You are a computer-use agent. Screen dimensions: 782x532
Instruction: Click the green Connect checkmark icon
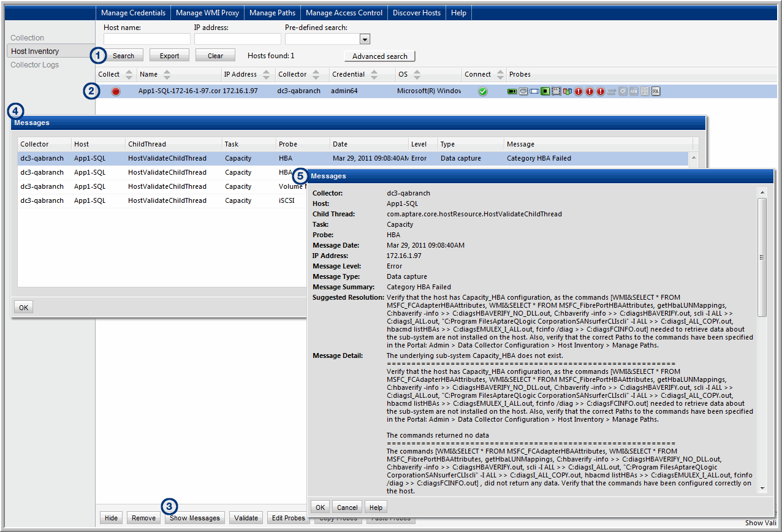point(483,91)
